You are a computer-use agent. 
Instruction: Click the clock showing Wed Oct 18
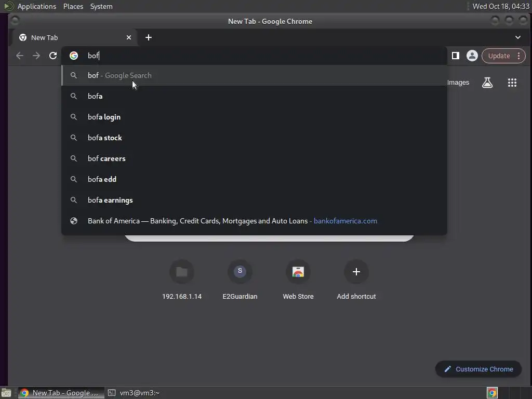click(x=500, y=6)
